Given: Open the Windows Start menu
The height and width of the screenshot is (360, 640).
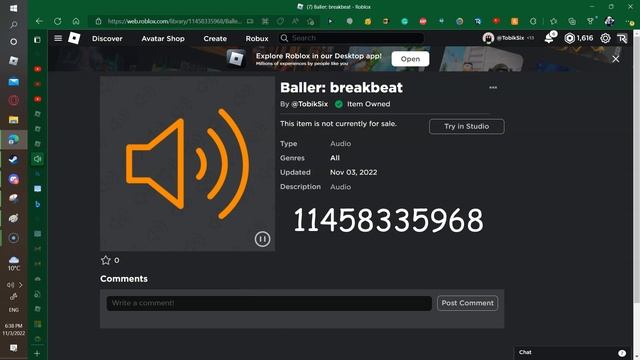Looking at the screenshot, I should point(13,8).
